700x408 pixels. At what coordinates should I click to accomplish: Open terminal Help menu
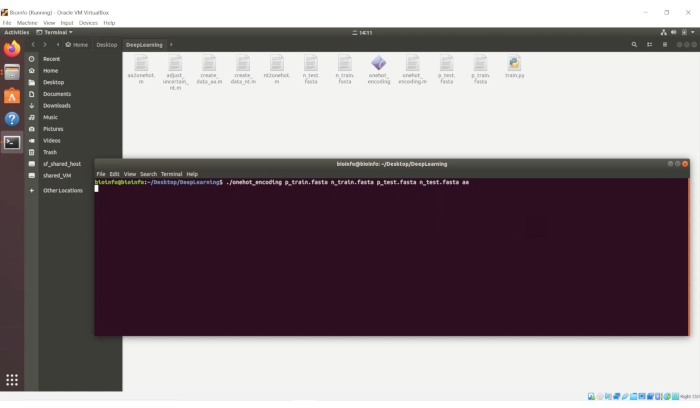tap(192, 174)
